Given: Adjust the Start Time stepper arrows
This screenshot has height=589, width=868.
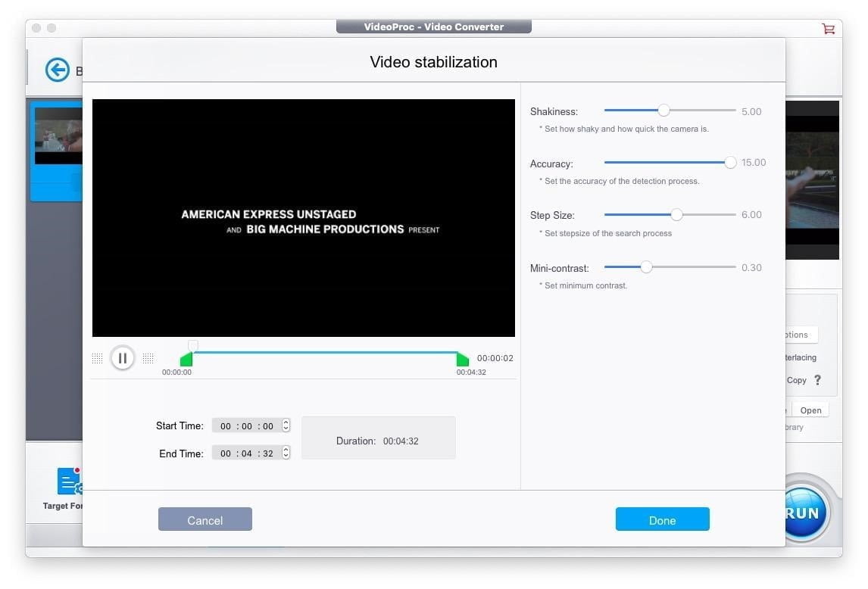Looking at the screenshot, I should [x=286, y=425].
